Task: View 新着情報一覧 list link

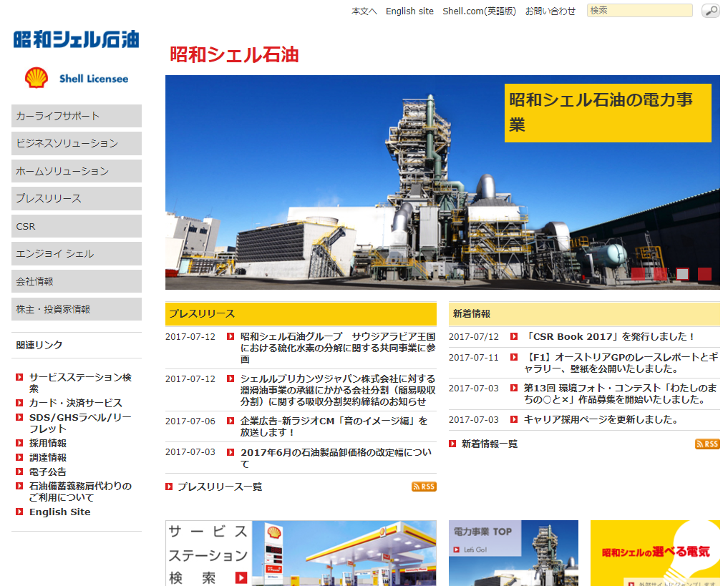Action: 490,444
